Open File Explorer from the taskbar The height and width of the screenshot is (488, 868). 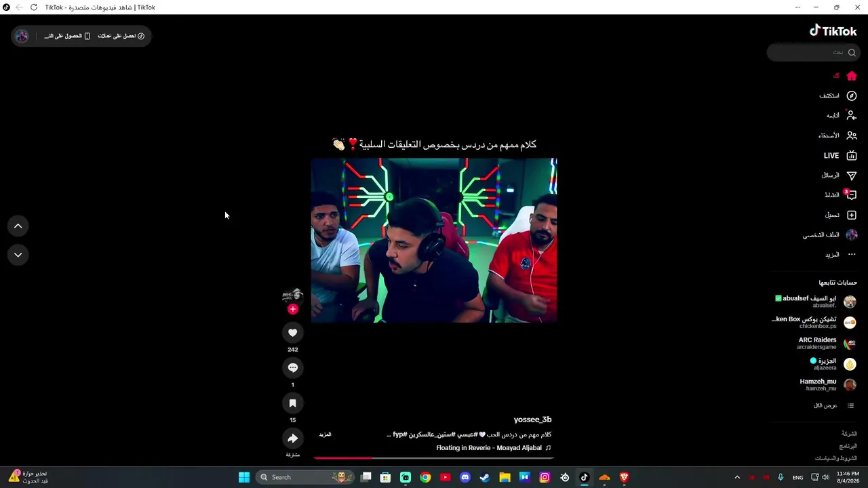[505, 477]
